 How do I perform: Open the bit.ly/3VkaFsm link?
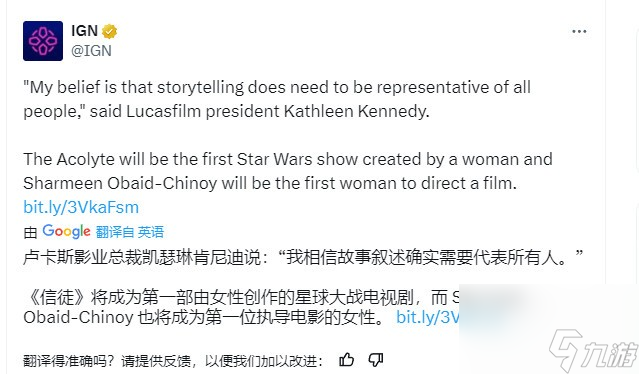coord(81,207)
